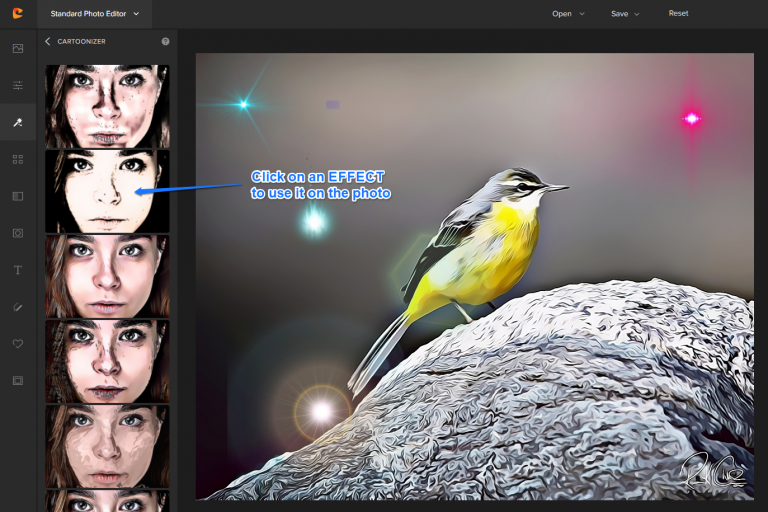Open the Touch Up brush icon
This screenshot has width=768, height=512.
[x=18, y=307]
